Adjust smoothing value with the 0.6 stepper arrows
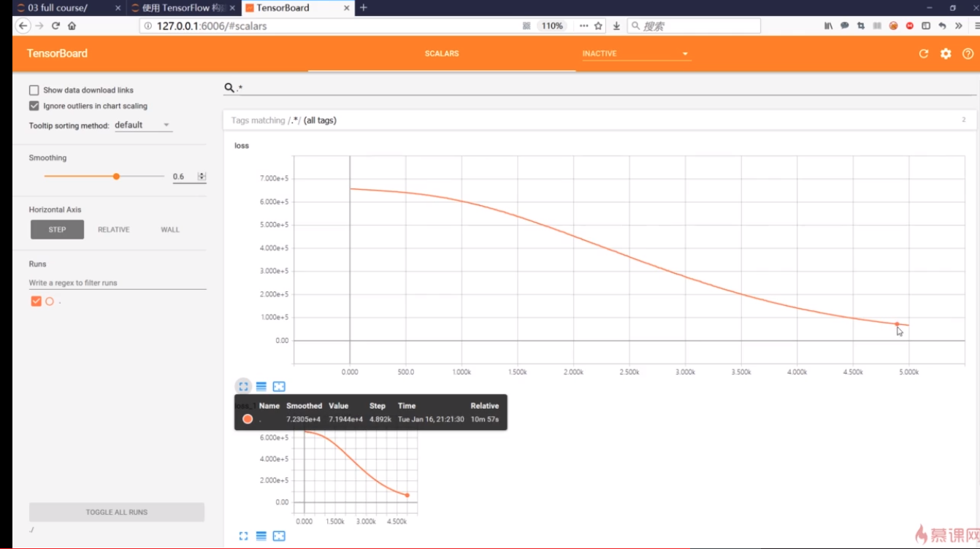Image resolution: width=980 pixels, height=549 pixels. tap(202, 176)
